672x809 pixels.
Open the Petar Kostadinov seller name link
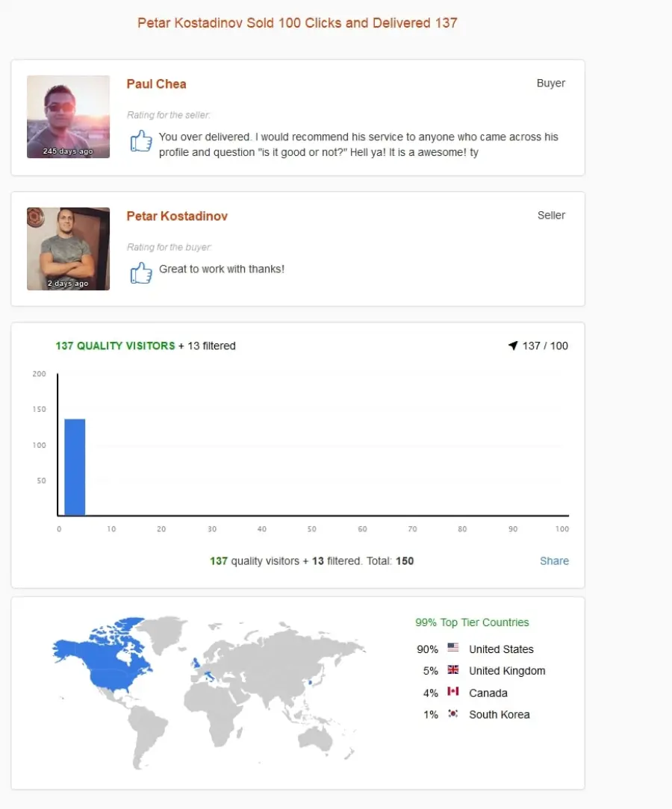[x=177, y=216]
